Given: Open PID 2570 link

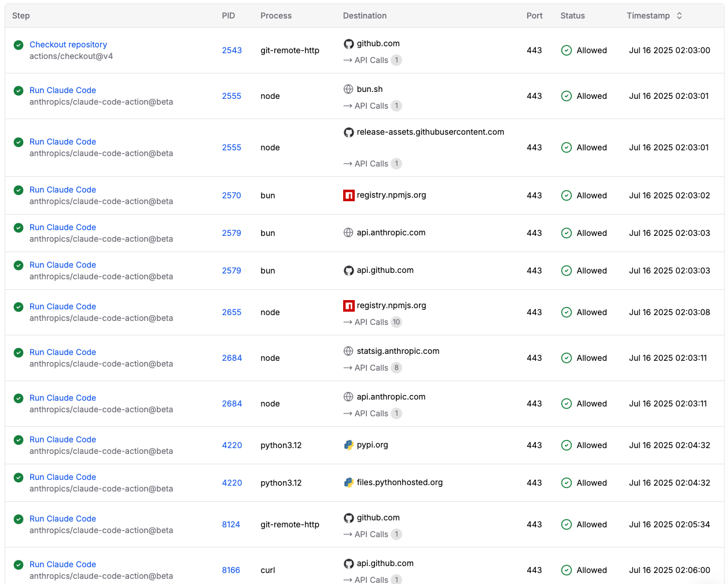Looking at the screenshot, I should [231, 195].
